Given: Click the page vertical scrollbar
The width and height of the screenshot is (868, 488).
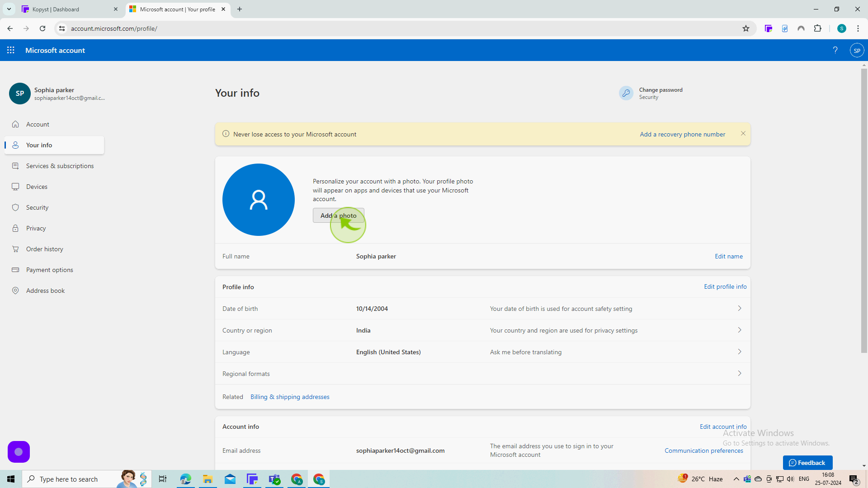Looking at the screenshot, I should tap(864, 210).
